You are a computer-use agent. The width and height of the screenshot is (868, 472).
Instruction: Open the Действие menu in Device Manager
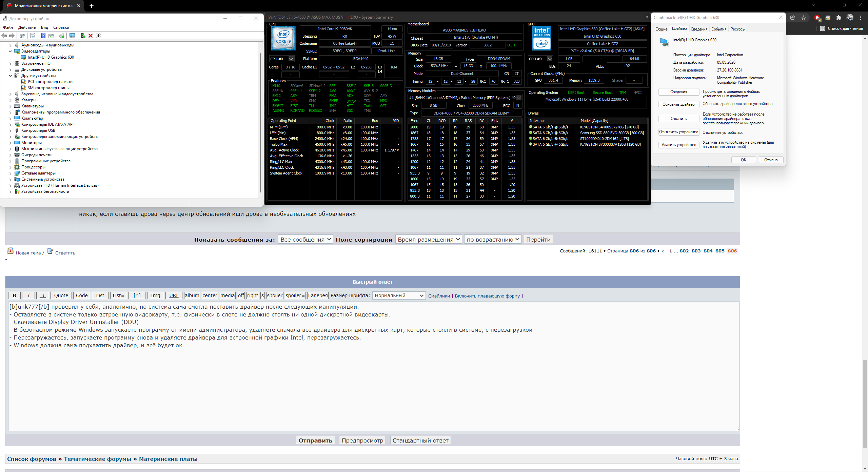pyautogui.click(x=27, y=27)
